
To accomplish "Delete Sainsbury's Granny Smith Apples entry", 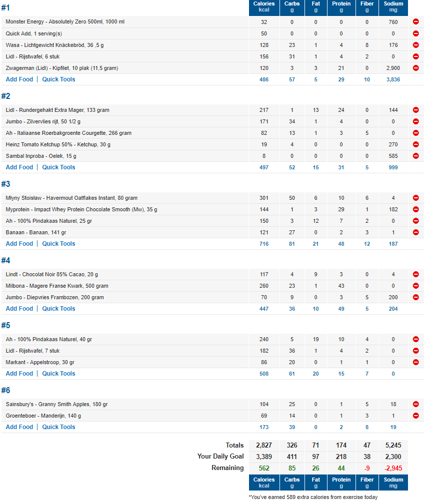I will (x=415, y=404).
